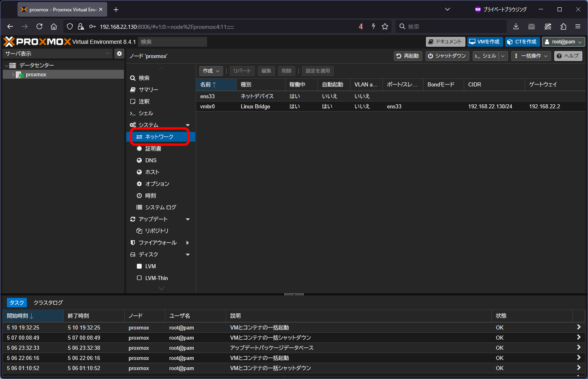Expand the proxmox node arrow
Image resolution: width=588 pixels, height=379 pixels.
click(x=13, y=75)
